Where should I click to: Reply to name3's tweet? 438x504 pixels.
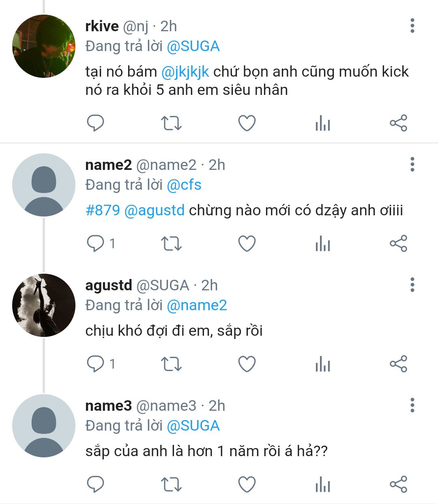[96, 484]
